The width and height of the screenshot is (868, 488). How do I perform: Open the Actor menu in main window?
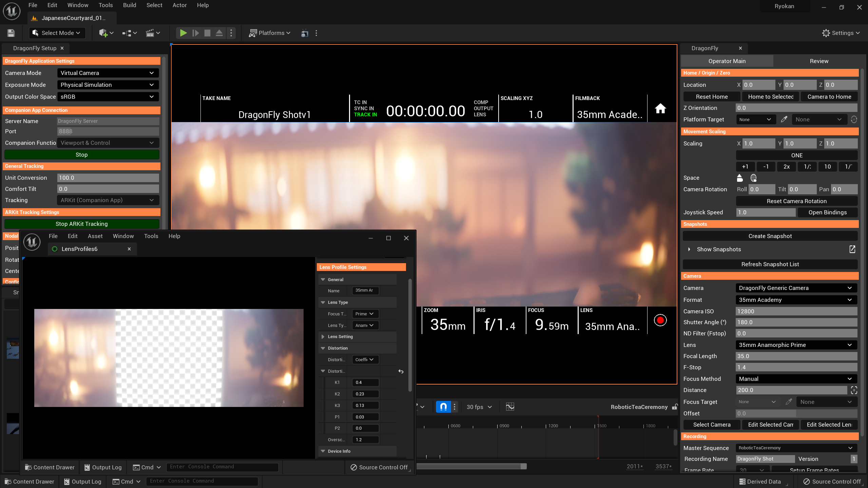point(179,5)
